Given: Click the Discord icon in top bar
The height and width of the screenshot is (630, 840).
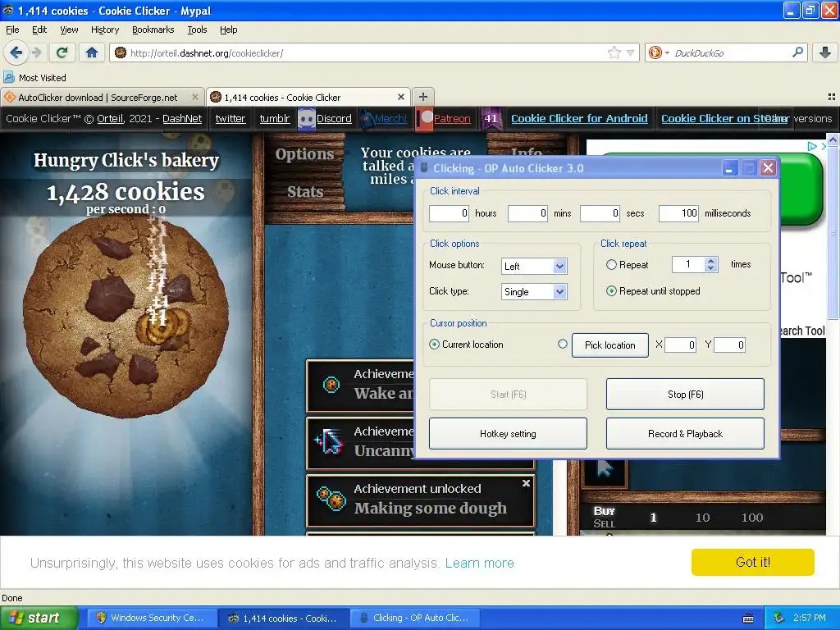Looking at the screenshot, I should [x=306, y=118].
